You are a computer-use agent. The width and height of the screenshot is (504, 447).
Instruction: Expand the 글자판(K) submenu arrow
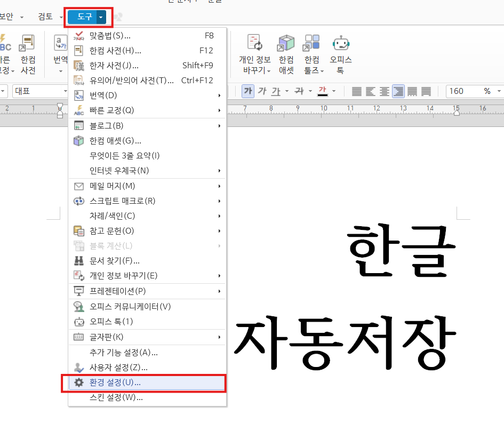[219, 337]
